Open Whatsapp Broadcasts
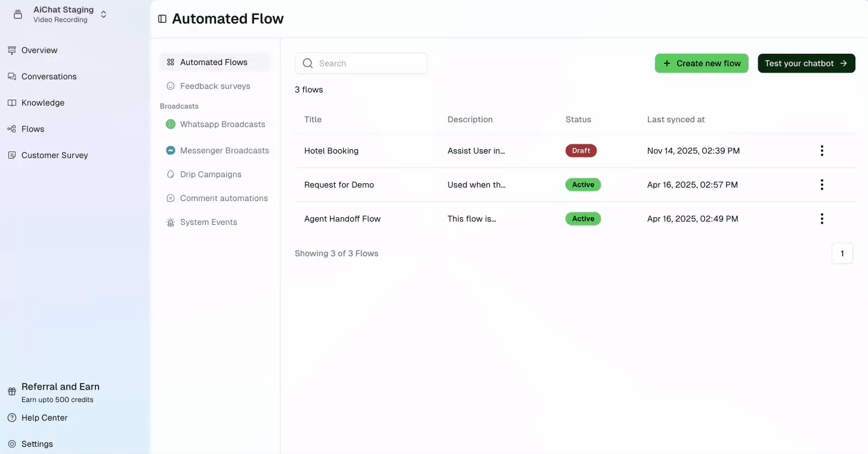Viewport: 868px width, 454px height. 223,124
